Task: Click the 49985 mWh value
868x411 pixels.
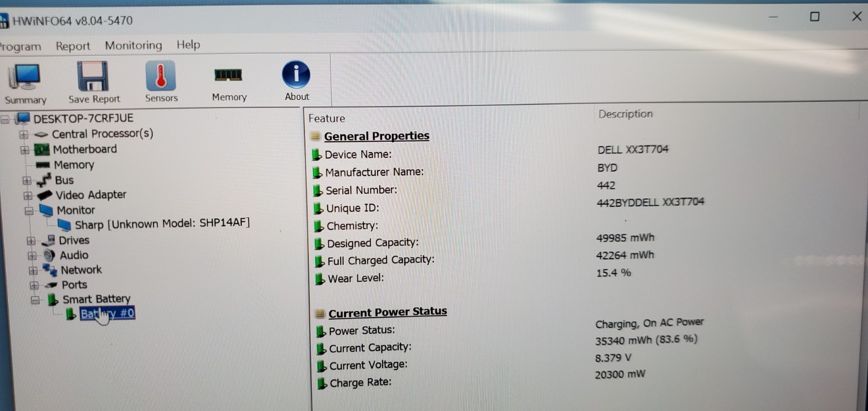Action: pos(625,238)
